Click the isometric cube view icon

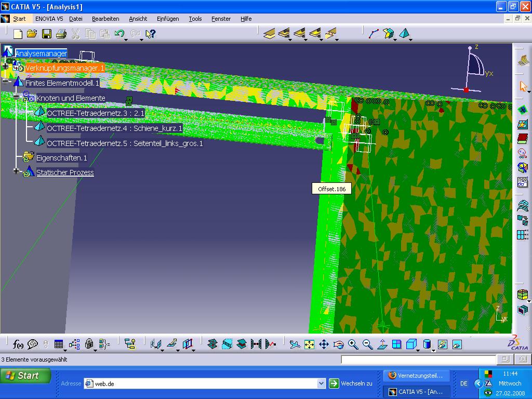click(x=411, y=344)
